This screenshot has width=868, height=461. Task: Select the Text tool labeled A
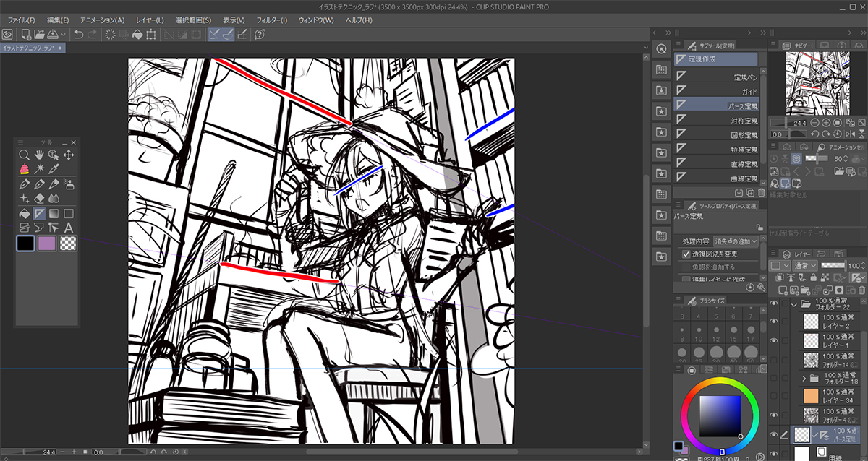(69, 228)
